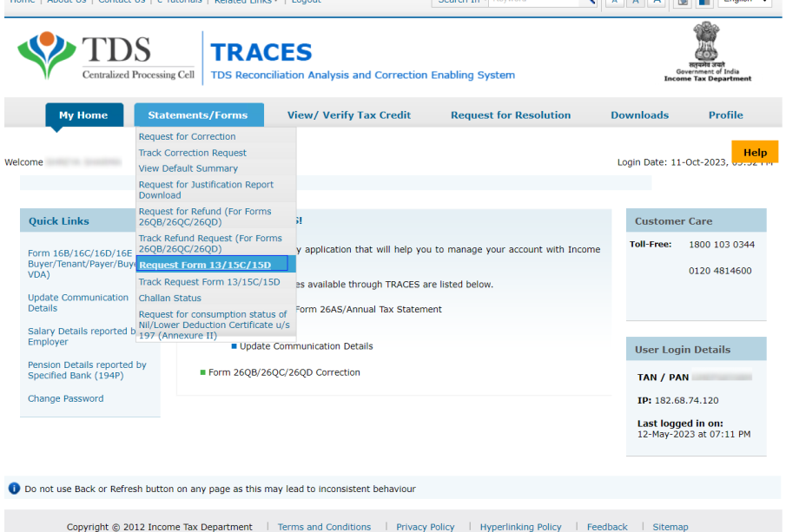The image size is (786, 532).
Task: Select Challan Status from the menu
Action: coord(170,298)
